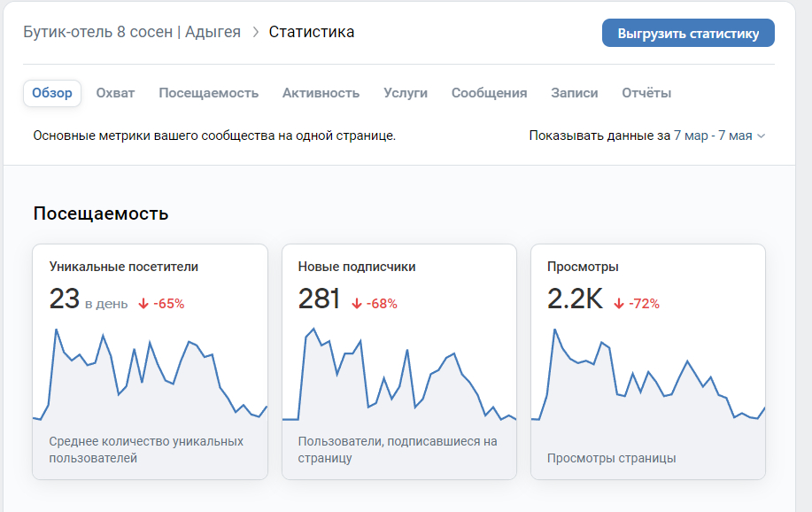
Task: Open the Посещаемость tab in navigation
Action: pyautogui.click(x=209, y=93)
